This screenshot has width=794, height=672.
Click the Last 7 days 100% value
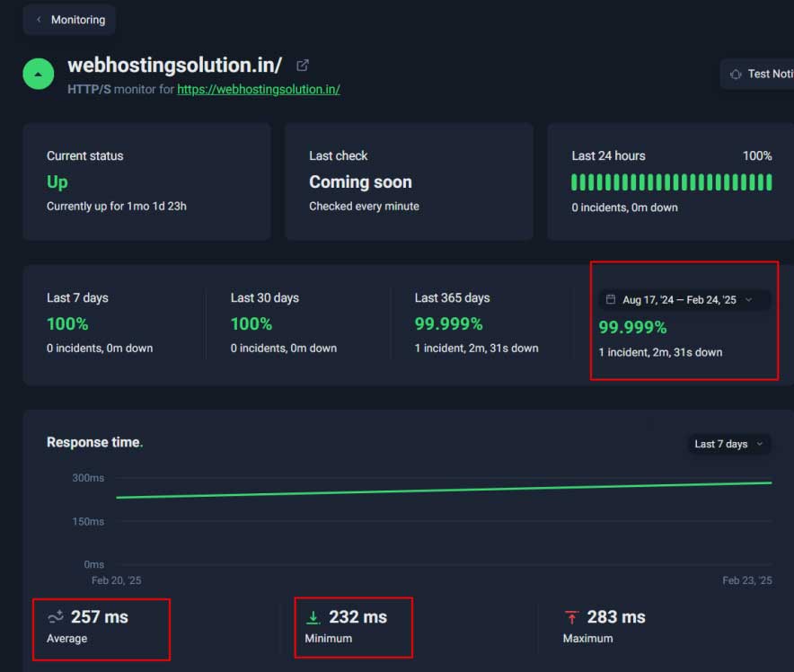67,324
